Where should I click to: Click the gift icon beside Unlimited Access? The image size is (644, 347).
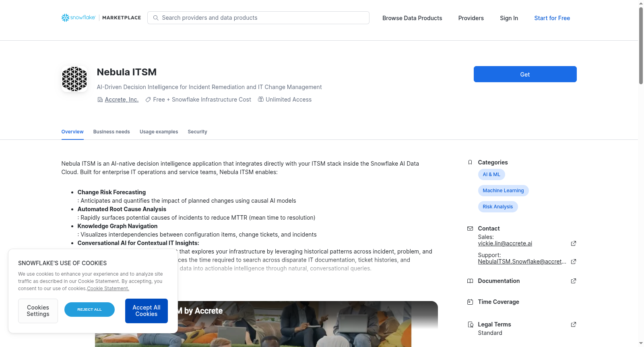coord(261,99)
